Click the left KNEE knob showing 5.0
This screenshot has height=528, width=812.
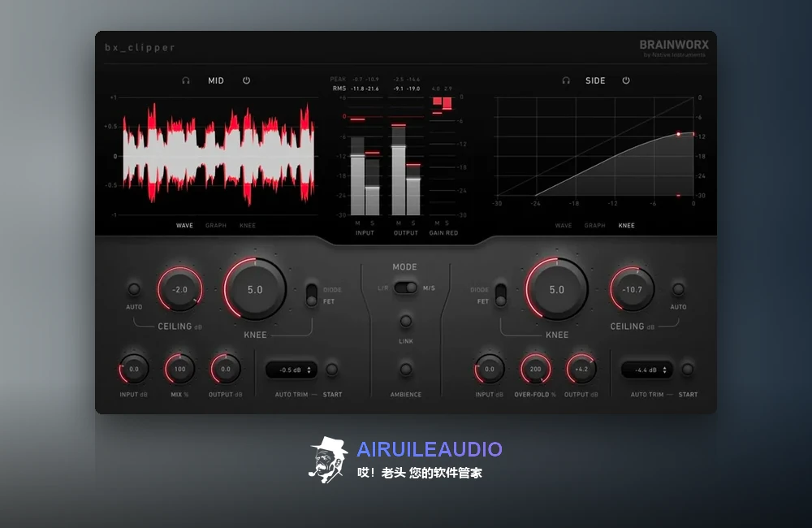tap(255, 289)
